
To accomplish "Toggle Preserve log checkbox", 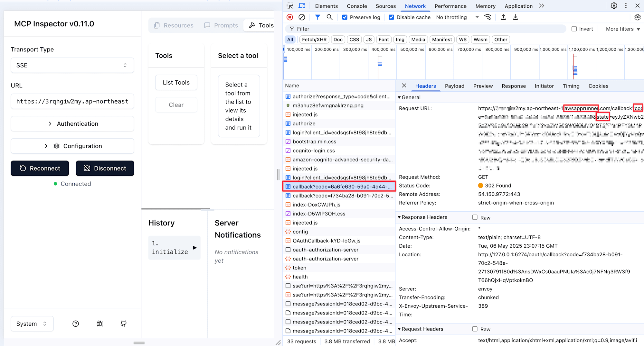I will pos(345,17).
